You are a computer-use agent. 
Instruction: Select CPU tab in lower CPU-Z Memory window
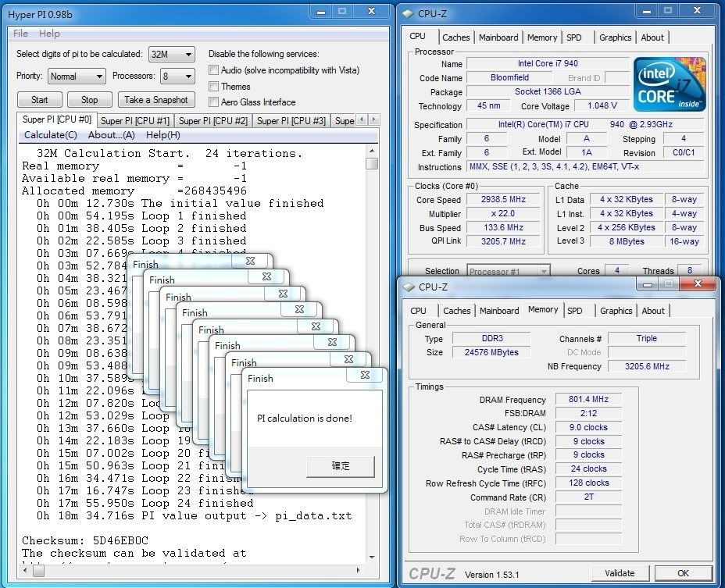tap(419, 311)
